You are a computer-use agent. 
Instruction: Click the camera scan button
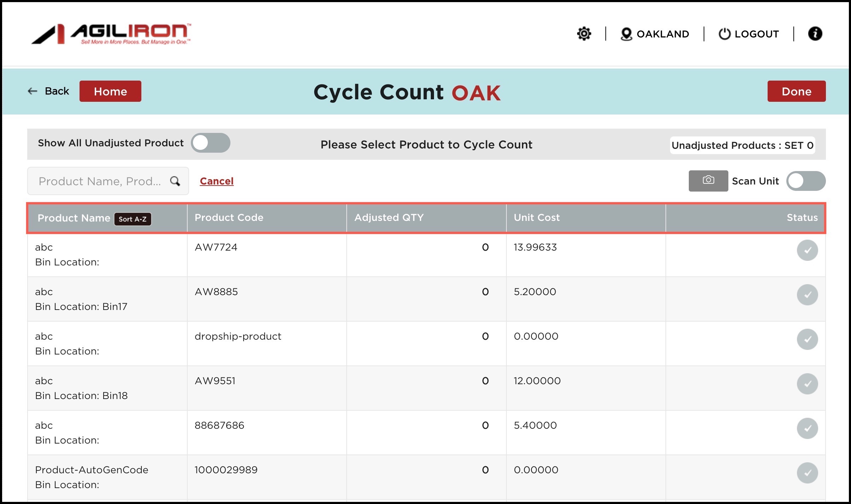click(708, 181)
